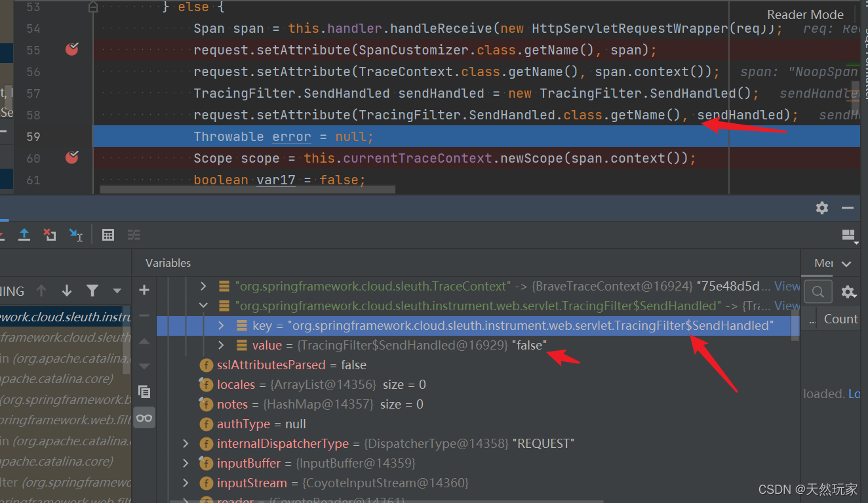Image resolution: width=868 pixels, height=503 pixels.
Task: Expand the key node
Action: click(221, 325)
